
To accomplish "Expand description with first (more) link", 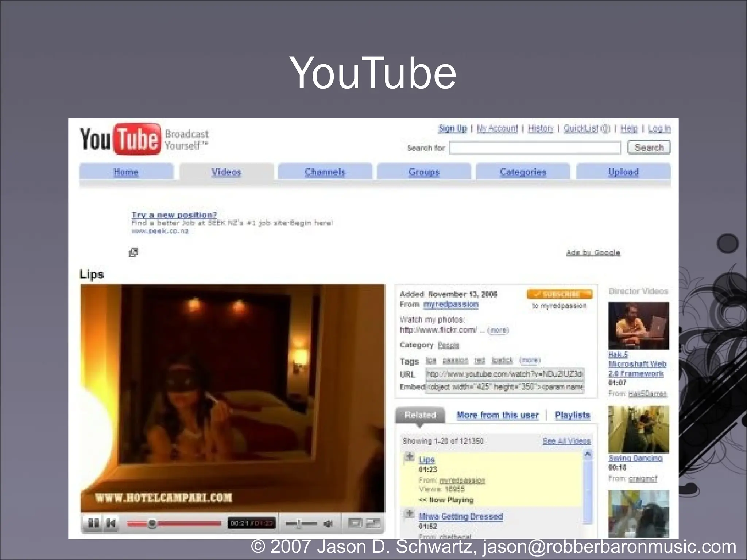I will coord(498,330).
